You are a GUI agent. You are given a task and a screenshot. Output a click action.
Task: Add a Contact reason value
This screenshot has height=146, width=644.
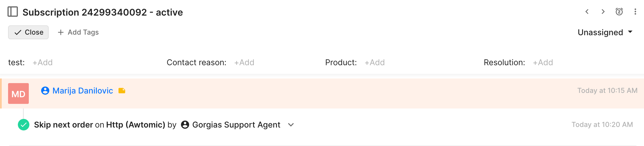pyautogui.click(x=244, y=62)
